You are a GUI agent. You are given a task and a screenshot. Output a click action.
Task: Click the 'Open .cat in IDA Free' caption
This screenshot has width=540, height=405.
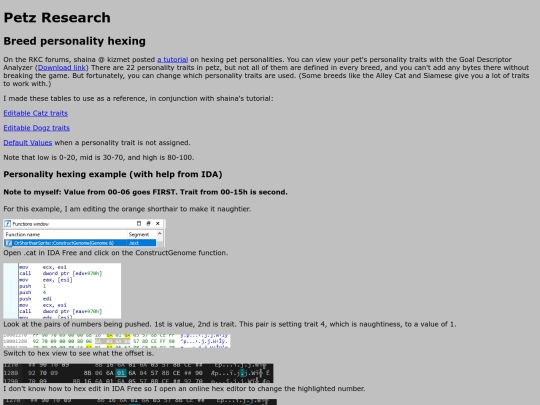(116, 253)
